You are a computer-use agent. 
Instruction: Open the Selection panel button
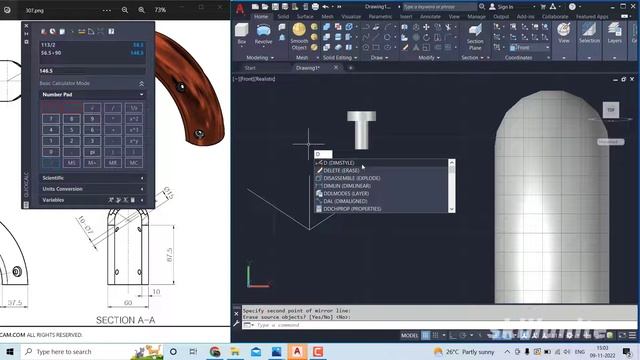point(589,33)
